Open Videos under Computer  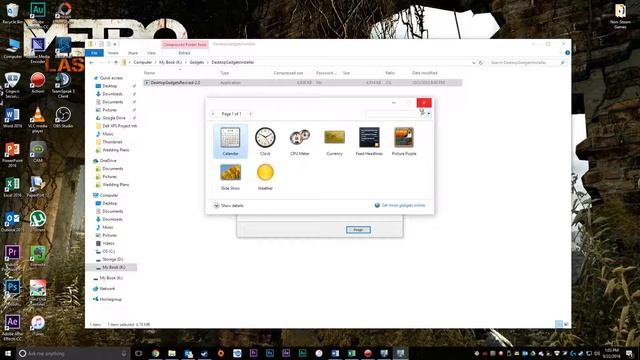click(x=108, y=243)
